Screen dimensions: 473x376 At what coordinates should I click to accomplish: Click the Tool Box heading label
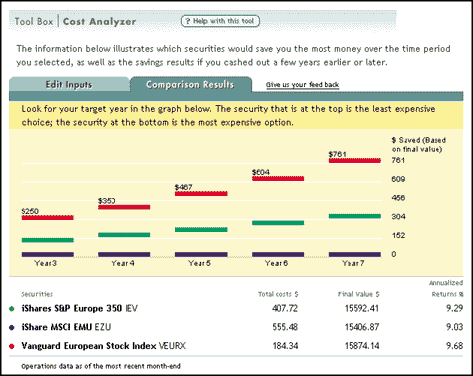point(34,22)
